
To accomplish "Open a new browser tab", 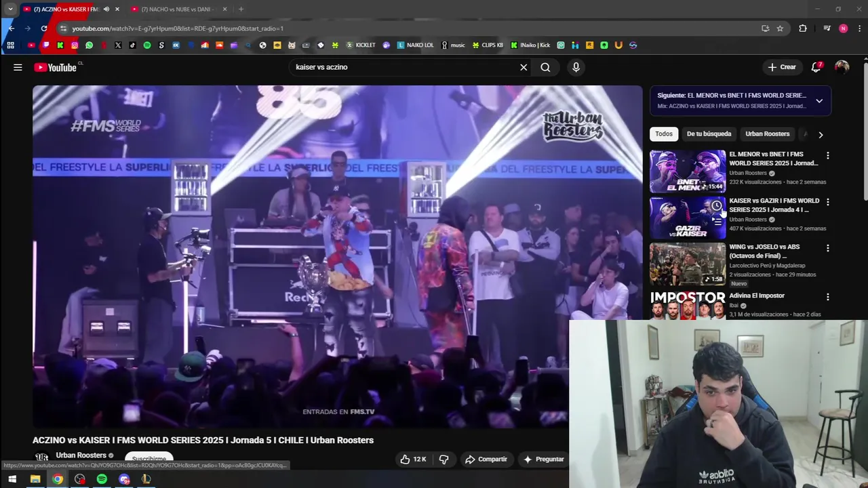I will [x=241, y=9].
